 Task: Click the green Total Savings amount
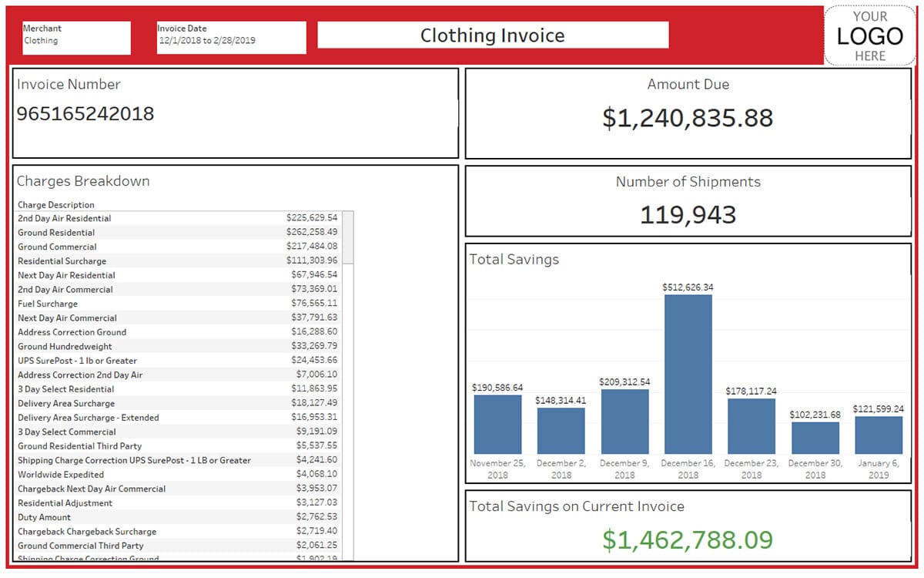(688, 540)
